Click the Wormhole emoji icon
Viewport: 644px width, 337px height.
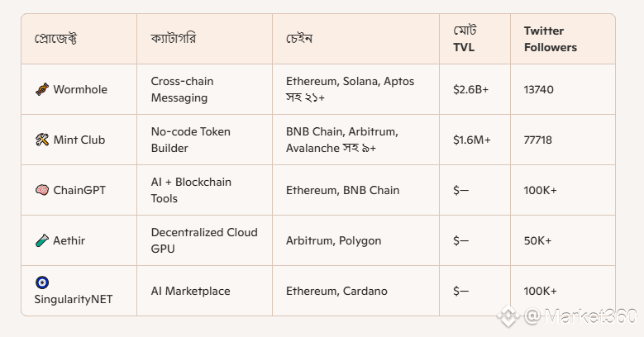(x=42, y=89)
